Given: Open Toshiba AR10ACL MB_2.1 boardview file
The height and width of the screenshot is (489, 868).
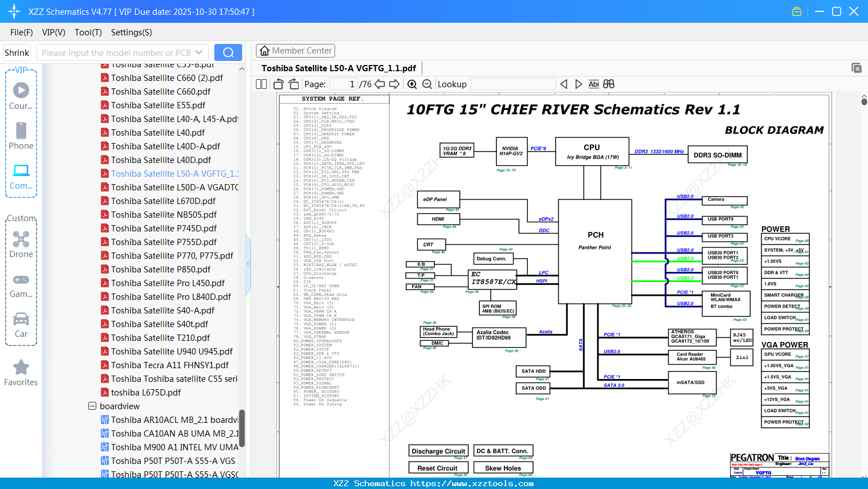Looking at the screenshot, I should click(174, 420).
